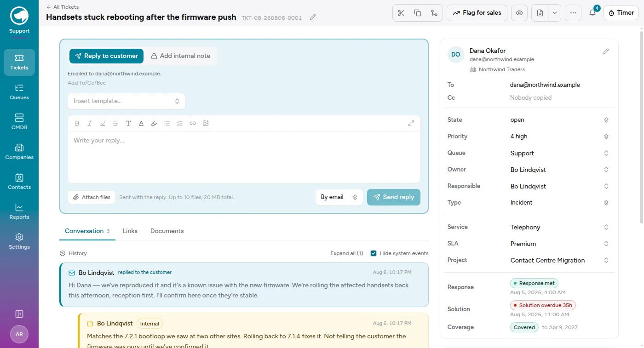Apply strikethrough formatting in reply editor

pyautogui.click(x=115, y=123)
